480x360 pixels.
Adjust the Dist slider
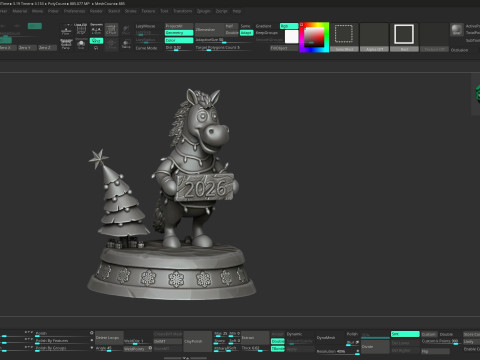[x=179, y=48]
